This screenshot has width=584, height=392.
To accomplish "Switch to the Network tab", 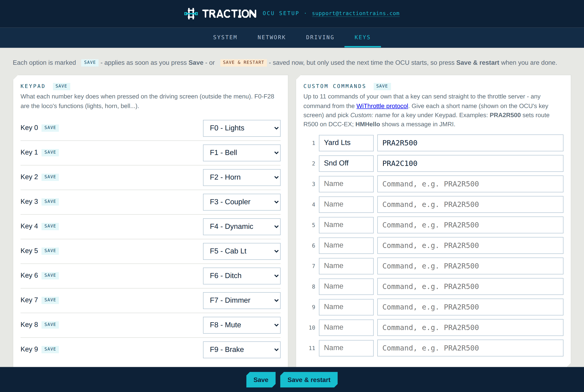I will [x=271, y=37].
